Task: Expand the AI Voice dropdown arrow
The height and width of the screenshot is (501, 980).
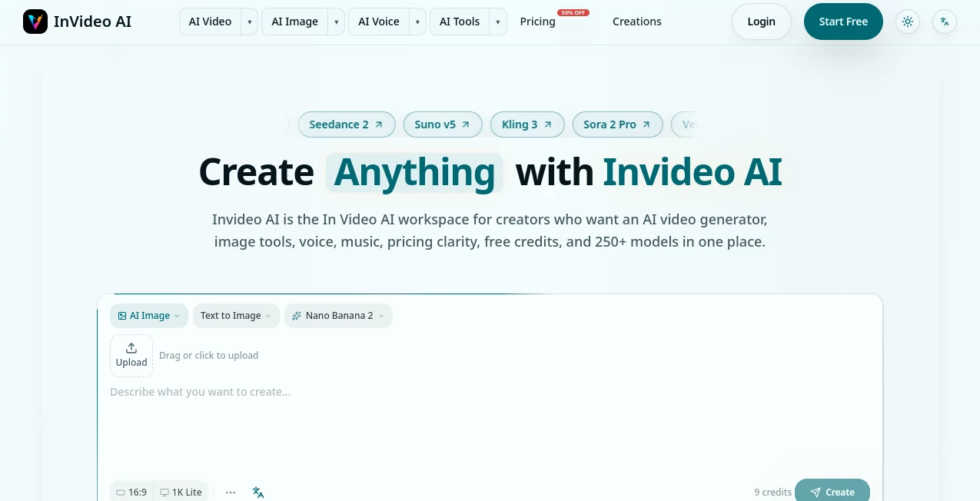Action: pyautogui.click(x=417, y=22)
